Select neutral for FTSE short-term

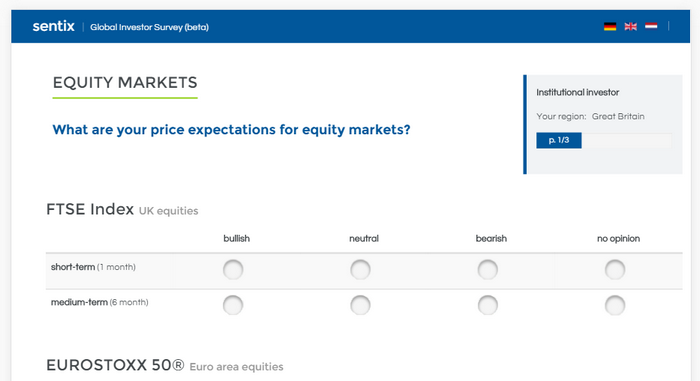click(x=360, y=270)
